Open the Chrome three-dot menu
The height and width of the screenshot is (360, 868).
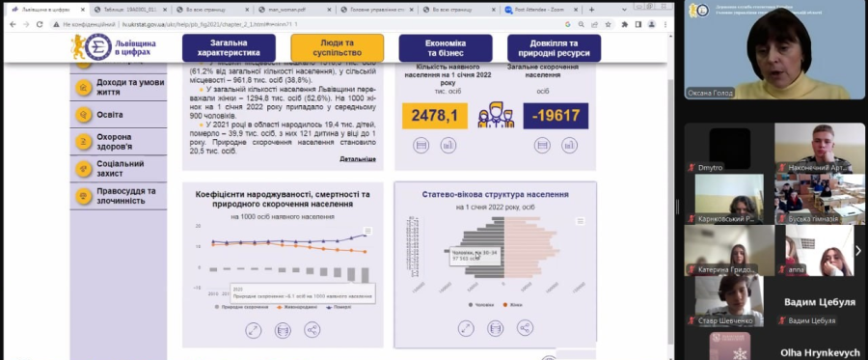[x=665, y=24]
